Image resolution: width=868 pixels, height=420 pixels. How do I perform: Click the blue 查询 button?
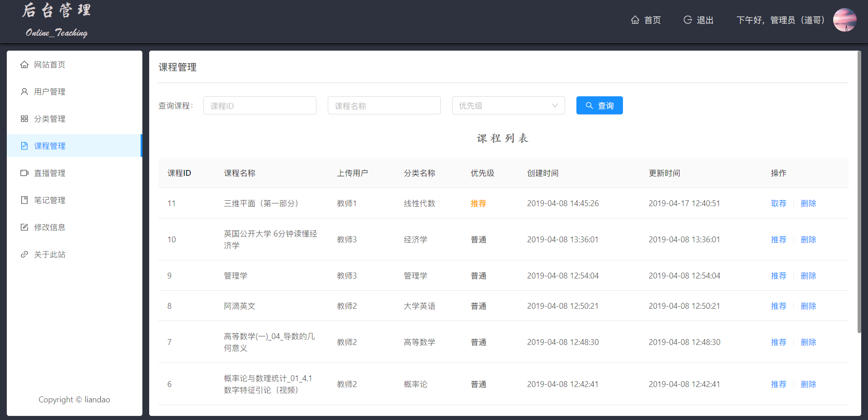click(599, 105)
